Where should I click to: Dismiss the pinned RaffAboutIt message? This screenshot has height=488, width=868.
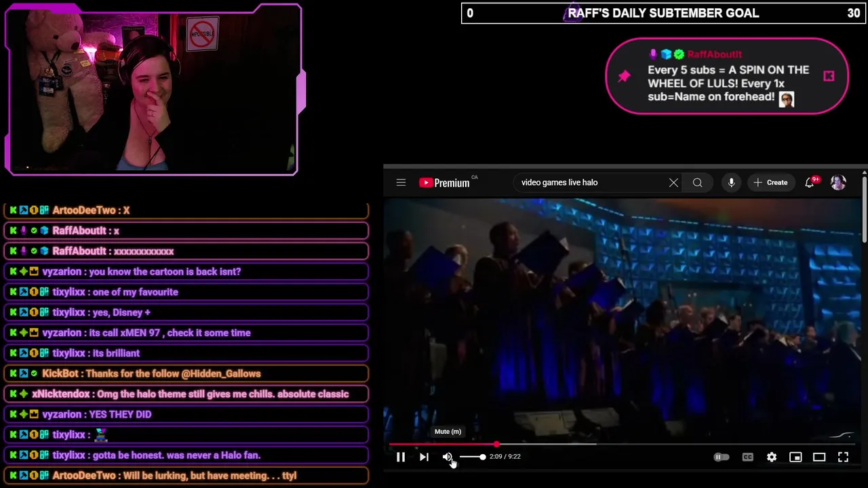point(829,76)
